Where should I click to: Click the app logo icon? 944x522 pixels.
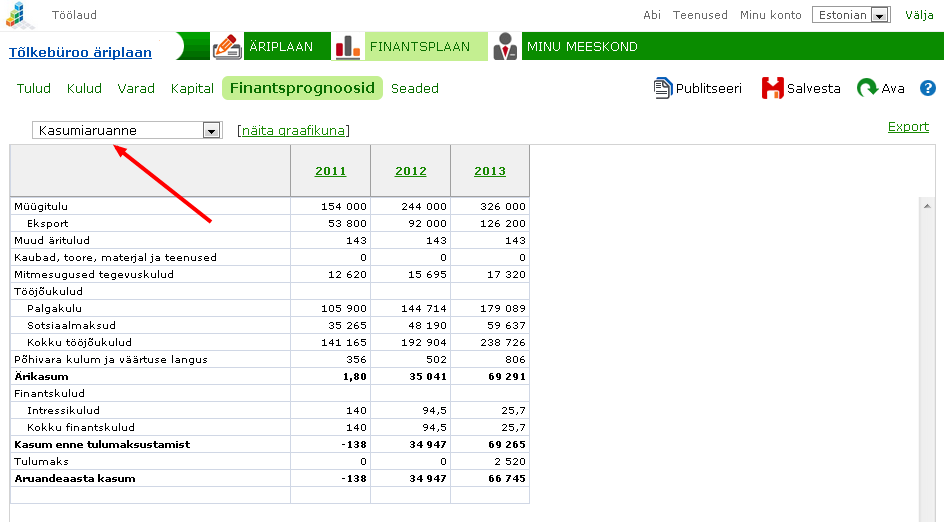click(20, 15)
